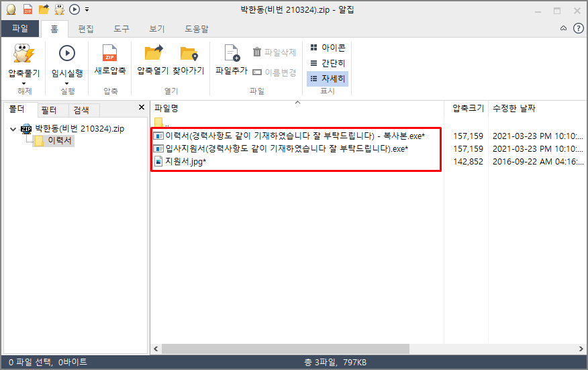
Task: Click the '총 3파일, 797KB' status text
Action: pos(335,363)
